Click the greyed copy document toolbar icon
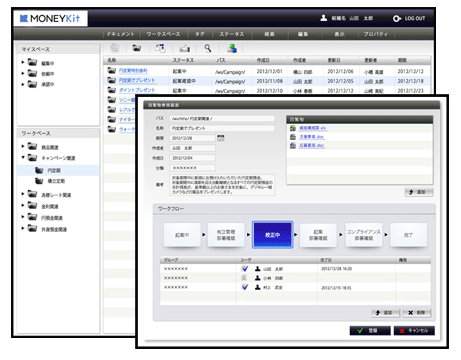The width and height of the screenshot is (461, 360). pyautogui.click(x=115, y=48)
